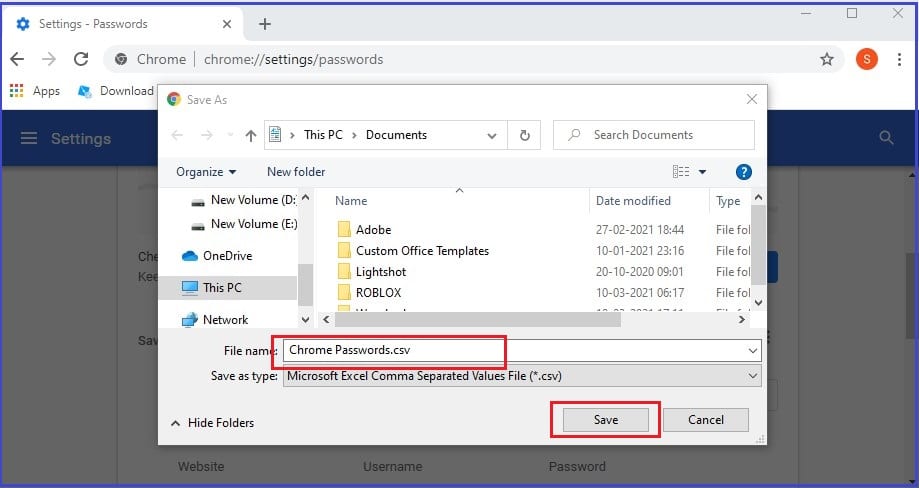
Task: Select Documents in address path
Action: (x=396, y=135)
